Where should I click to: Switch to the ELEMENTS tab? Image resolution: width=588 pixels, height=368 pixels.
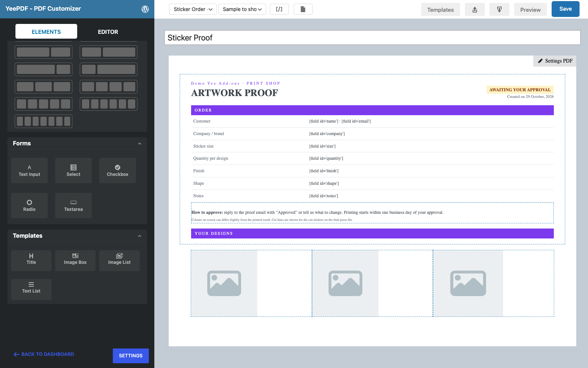tap(46, 32)
